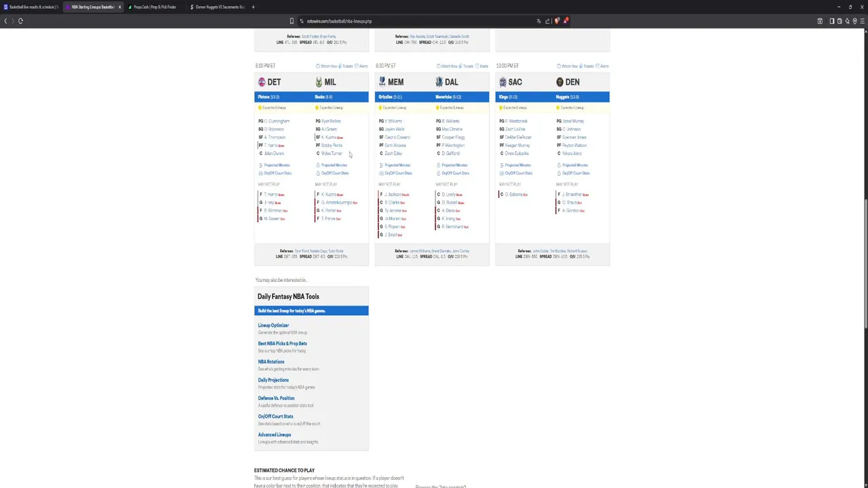Screen dimensions: 868x488
Task: Open Alerts link for SAC-DEN game
Action: (x=604, y=66)
